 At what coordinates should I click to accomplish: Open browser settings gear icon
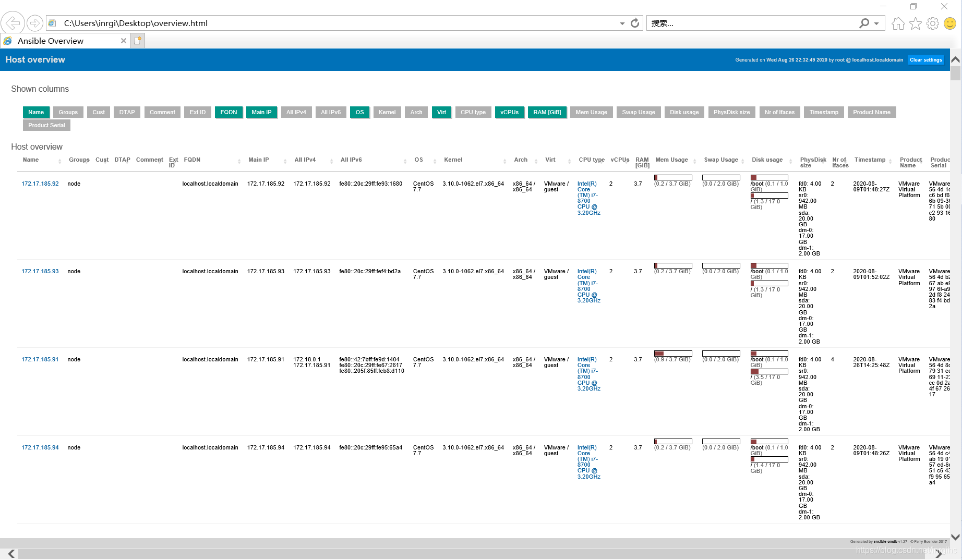pos(933,23)
